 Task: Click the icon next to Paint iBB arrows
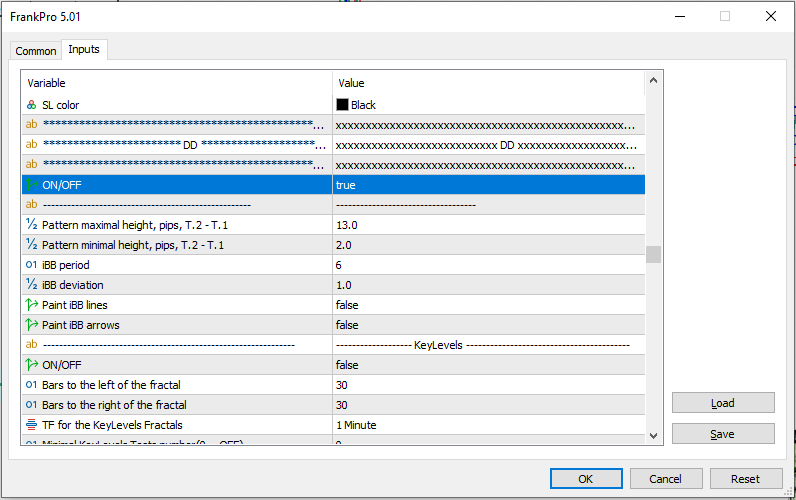pyautogui.click(x=31, y=325)
